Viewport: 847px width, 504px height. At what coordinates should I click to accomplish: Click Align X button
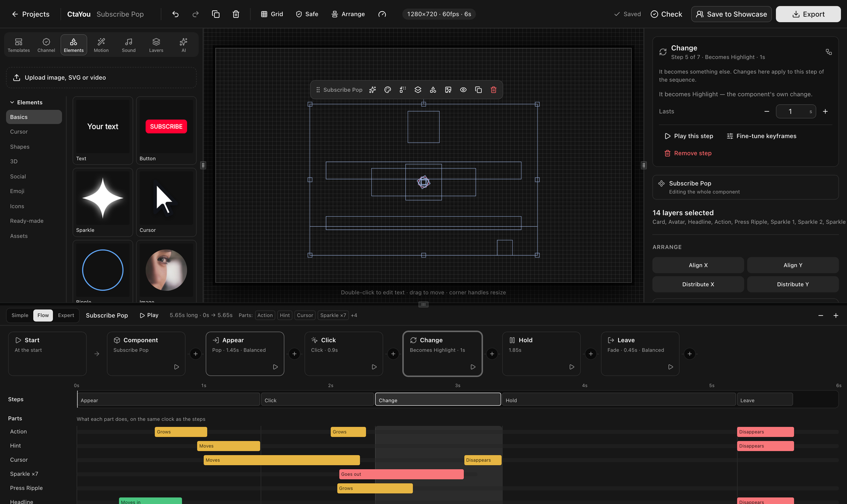tap(698, 265)
